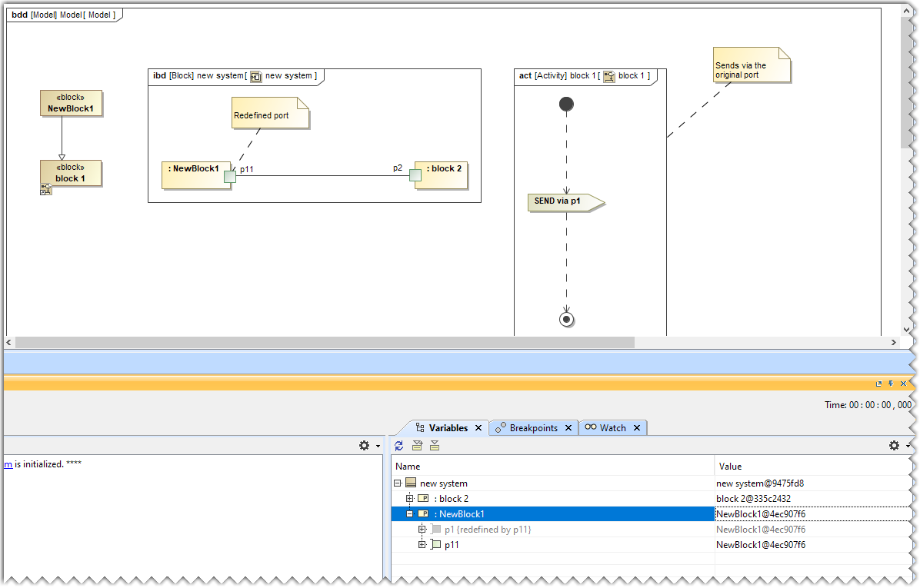Toggle the pin icon on the orange panel

pyautogui.click(x=889, y=384)
